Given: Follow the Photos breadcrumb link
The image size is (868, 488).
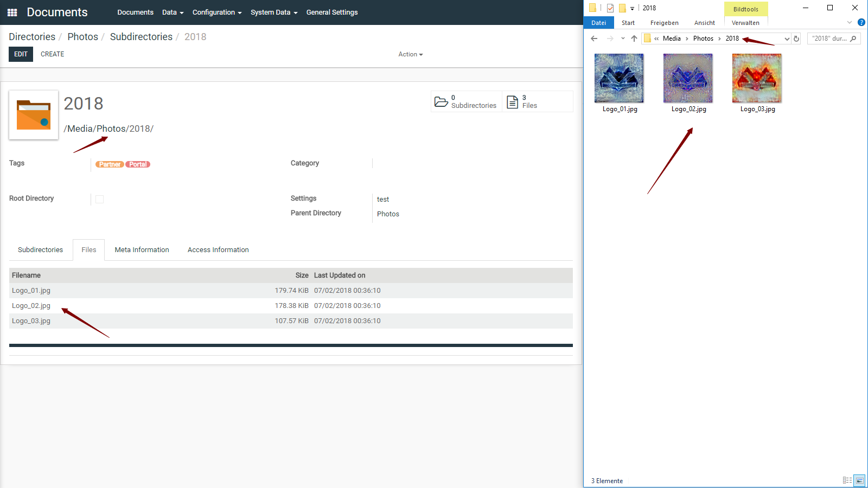Looking at the screenshot, I should 82,37.
